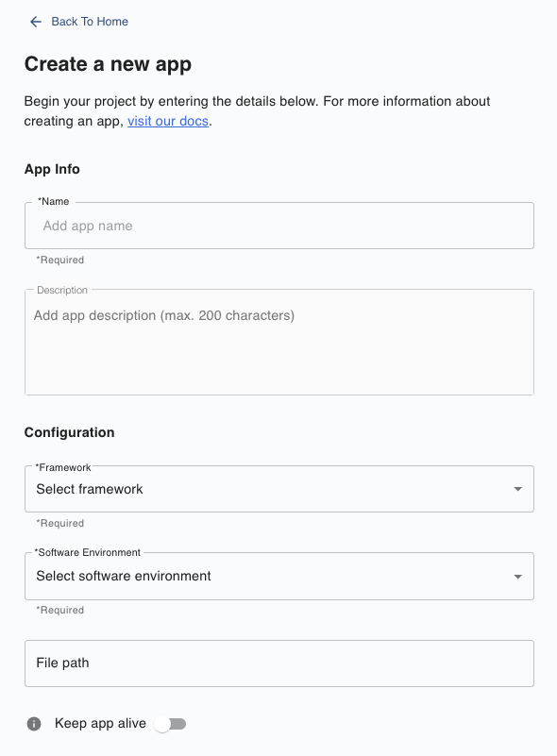557x756 pixels.
Task: Click the back arrow icon
Action: coord(35,21)
